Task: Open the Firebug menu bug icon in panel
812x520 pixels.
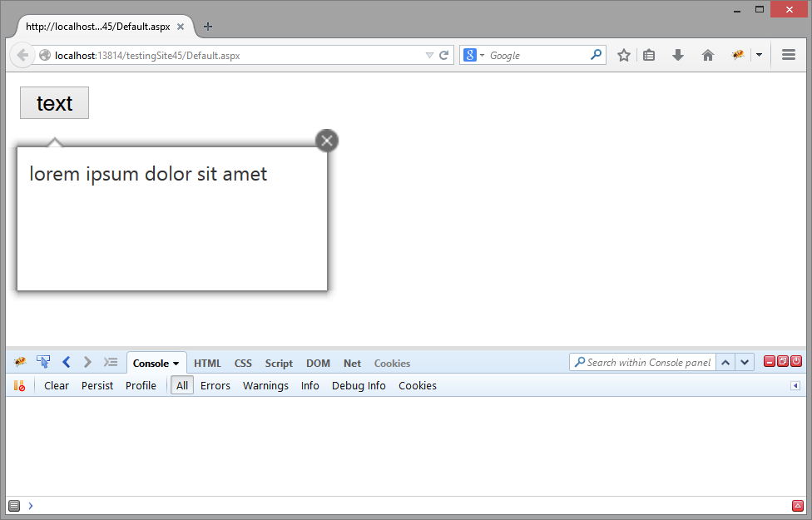Action: pyautogui.click(x=20, y=362)
